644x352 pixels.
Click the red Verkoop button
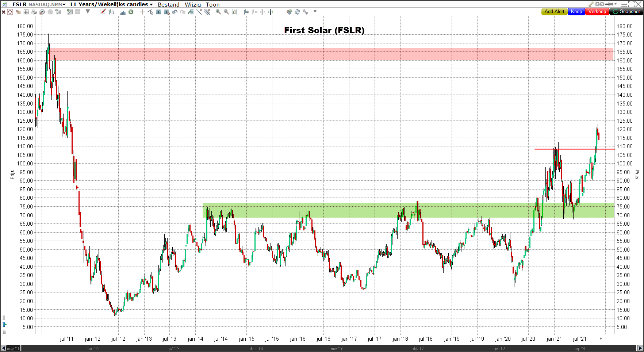pos(597,12)
